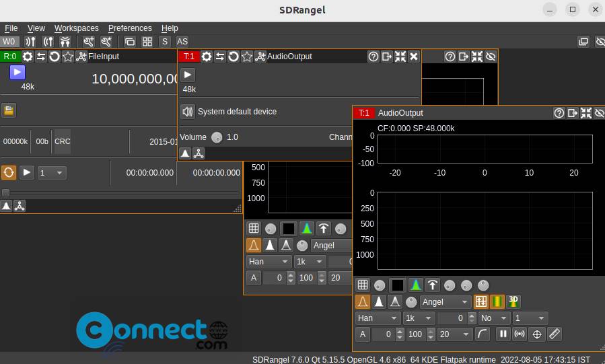Image resolution: width=605 pixels, height=364 pixels.
Task: Open the 20 dB division dropdown in front panel
Action: 454,334
